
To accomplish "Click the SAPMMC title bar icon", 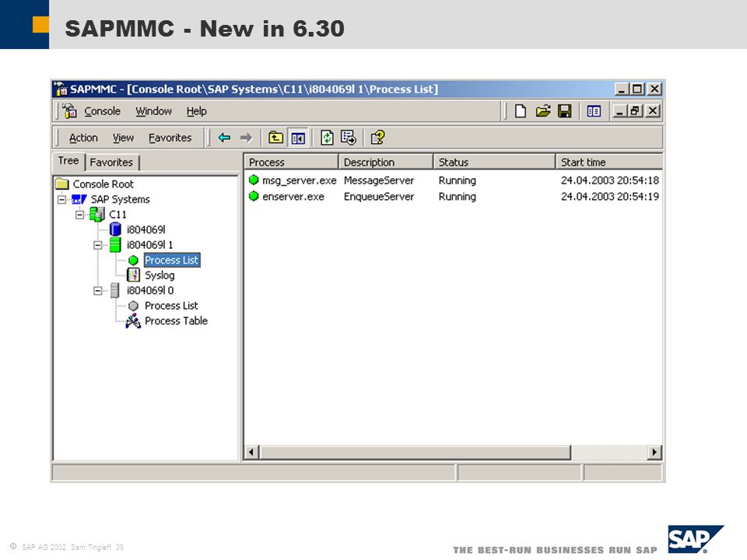I will 61,89.
